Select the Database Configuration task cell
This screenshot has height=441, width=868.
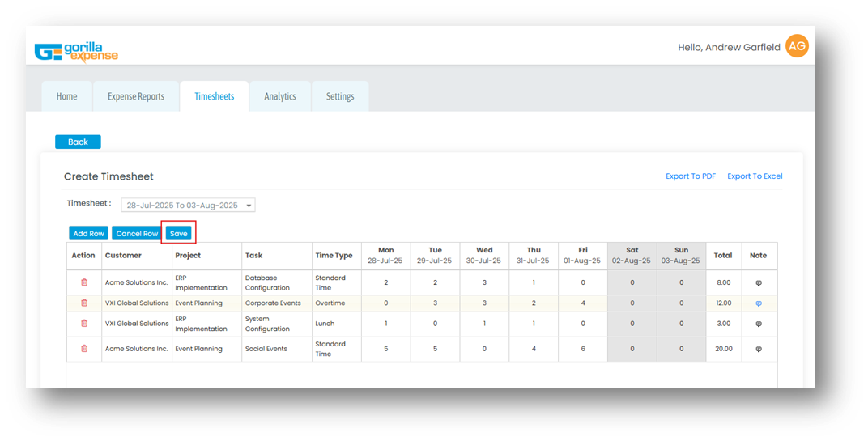click(x=277, y=282)
